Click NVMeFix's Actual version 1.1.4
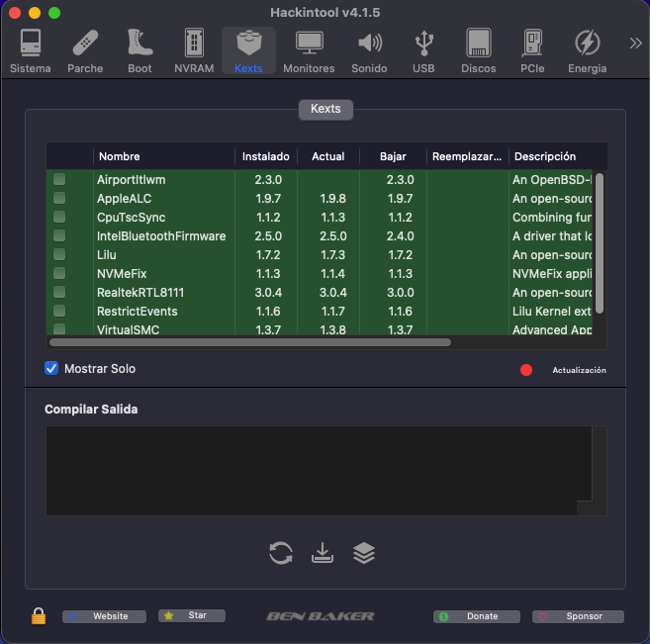650x644 pixels. pos(332,273)
